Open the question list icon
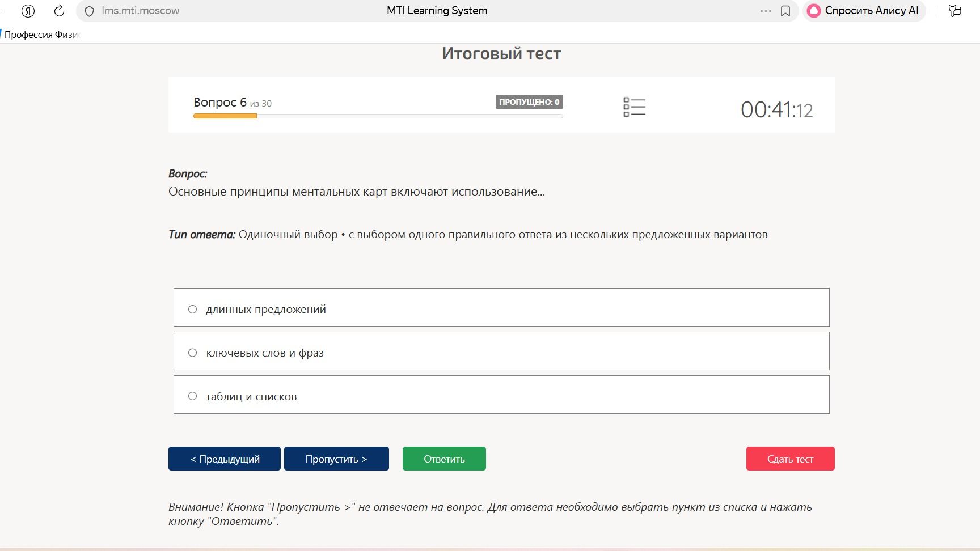Image resolution: width=980 pixels, height=551 pixels. pyautogui.click(x=634, y=107)
